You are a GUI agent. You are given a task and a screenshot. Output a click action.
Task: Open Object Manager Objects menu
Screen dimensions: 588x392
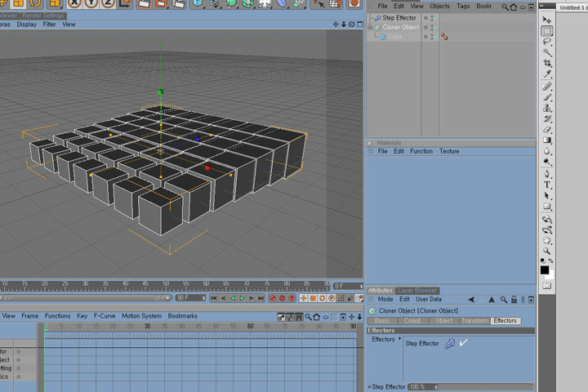439,6
